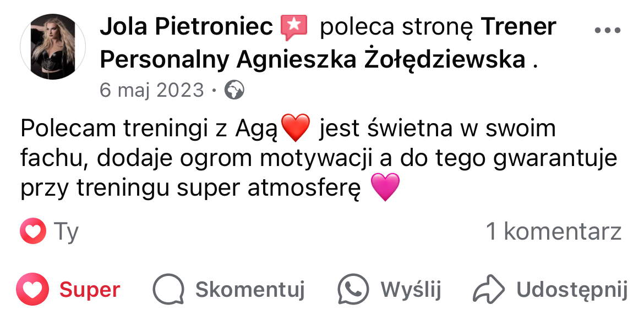Click the pink heart emoji ending the post

click(x=384, y=188)
